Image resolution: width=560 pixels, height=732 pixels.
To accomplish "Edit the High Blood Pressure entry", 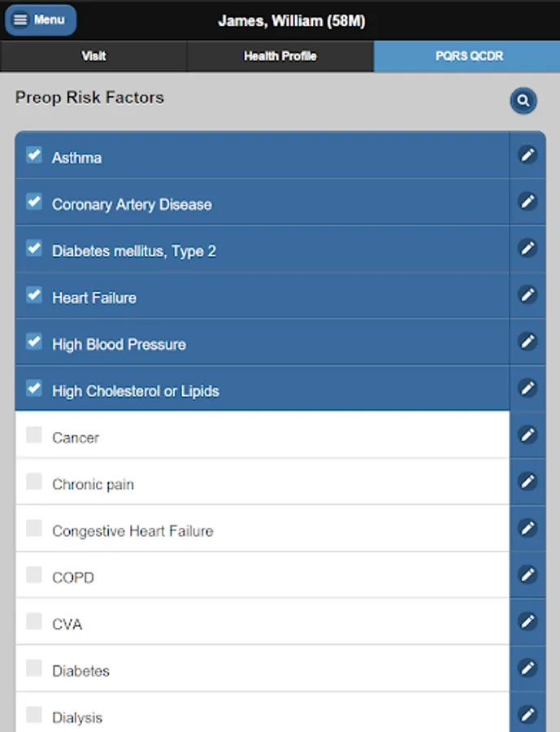I will [x=528, y=342].
